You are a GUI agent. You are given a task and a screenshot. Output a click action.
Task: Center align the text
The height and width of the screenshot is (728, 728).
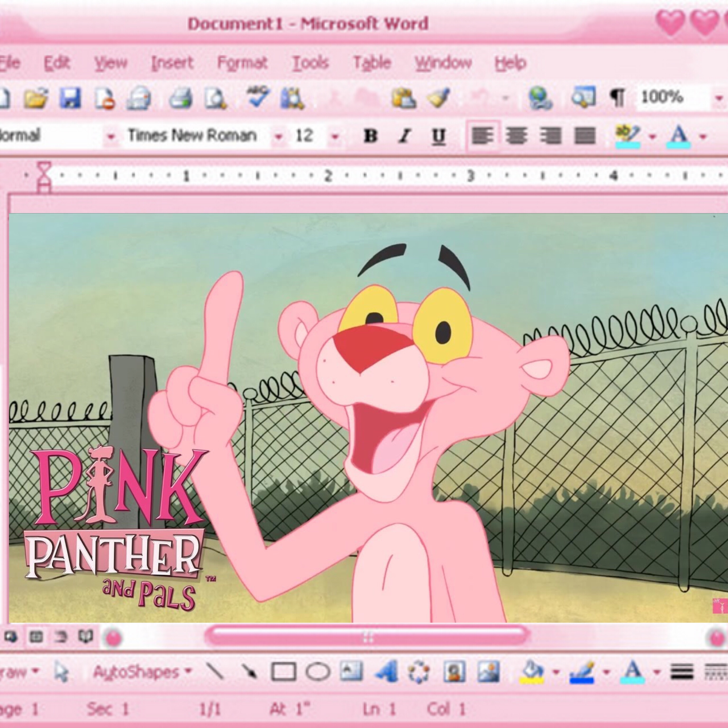point(517,136)
